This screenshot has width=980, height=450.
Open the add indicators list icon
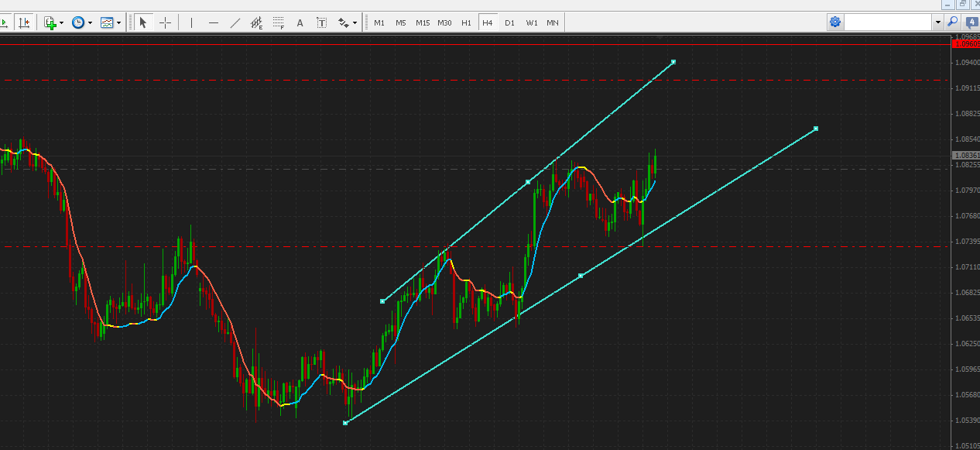50,22
